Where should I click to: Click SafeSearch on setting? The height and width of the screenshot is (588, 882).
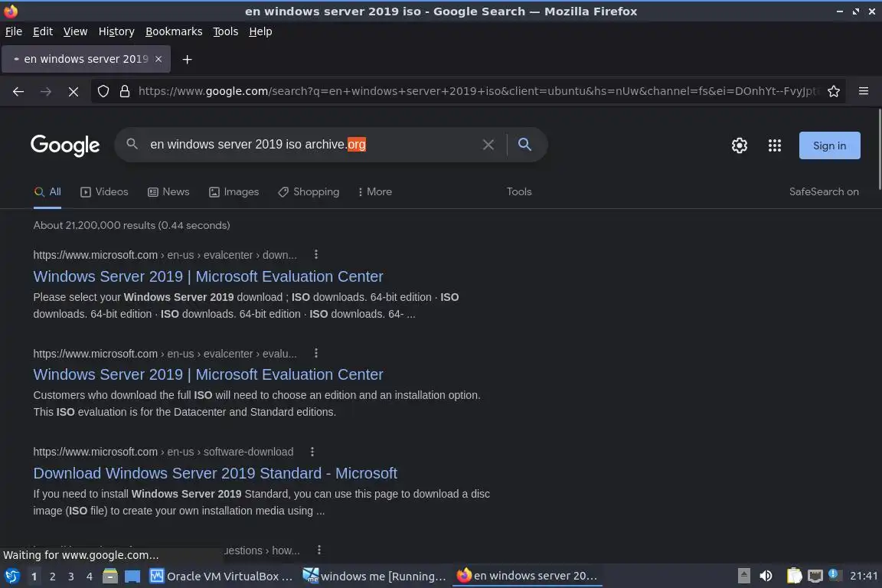[x=824, y=192]
